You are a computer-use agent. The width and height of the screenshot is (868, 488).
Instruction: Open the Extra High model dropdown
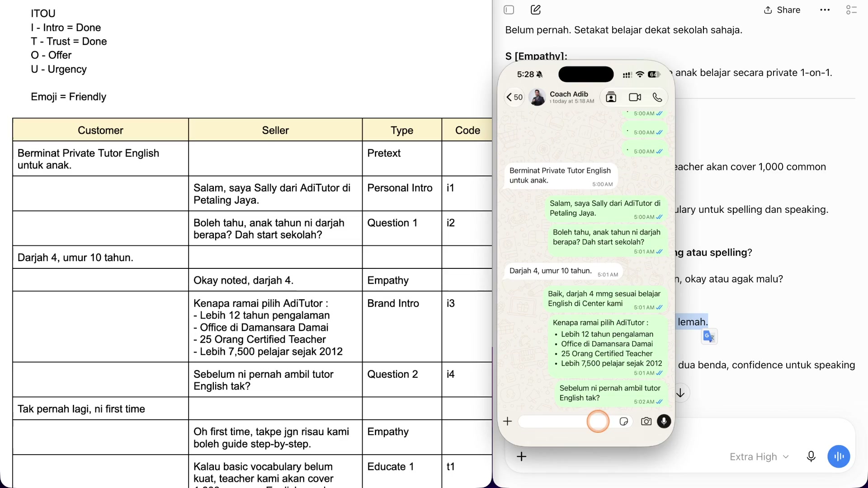[759, 457]
